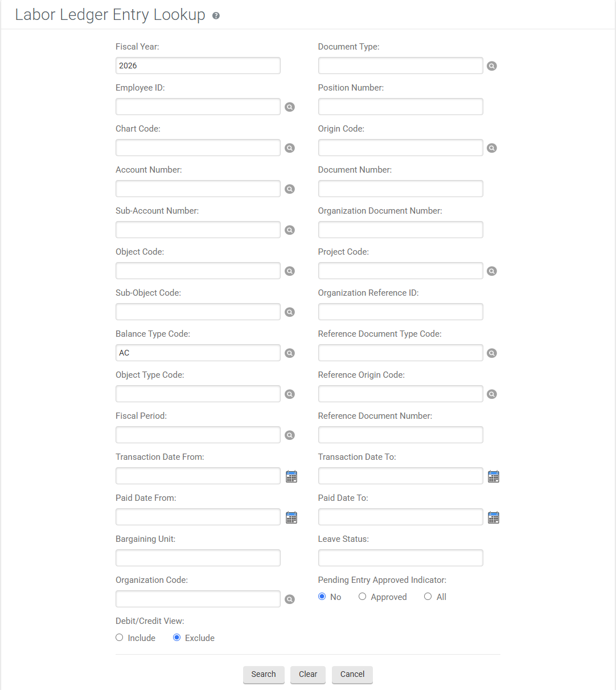The height and width of the screenshot is (690, 616).
Task: Select the All pending entry radio option
Action: pyautogui.click(x=428, y=597)
